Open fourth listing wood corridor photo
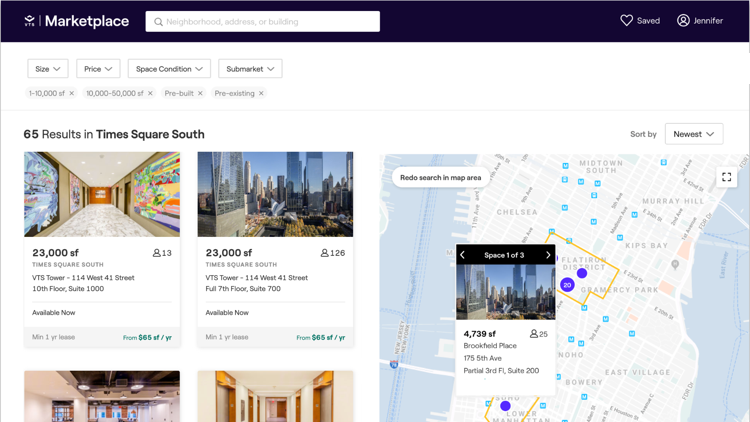The height and width of the screenshot is (422, 750). (276, 396)
